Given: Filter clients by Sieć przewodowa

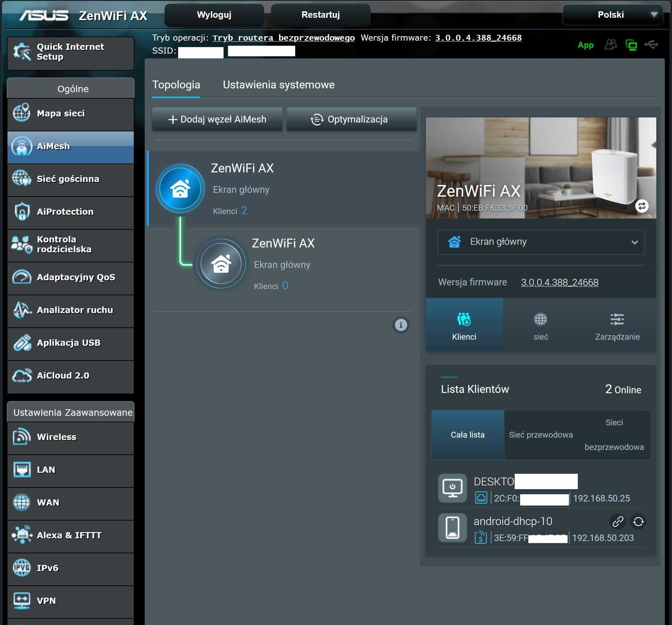Looking at the screenshot, I should point(541,435).
